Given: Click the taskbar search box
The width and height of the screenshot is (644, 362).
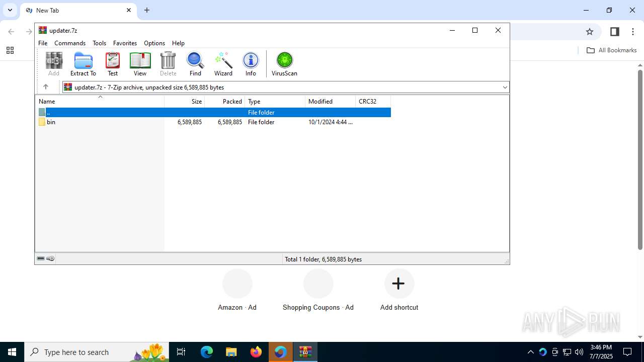Looking at the screenshot, I should pos(97,352).
